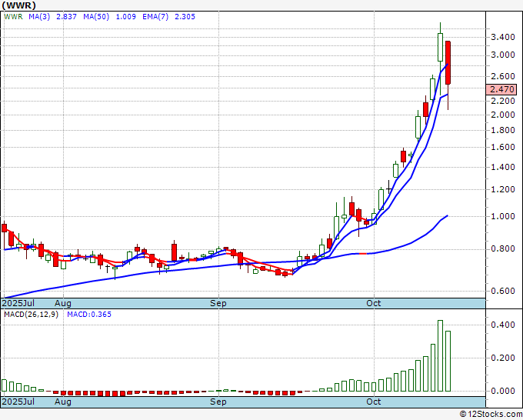The image size is (523, 420).
Task: Click the Sep label on price chart axis
Action: pos(218,303)
